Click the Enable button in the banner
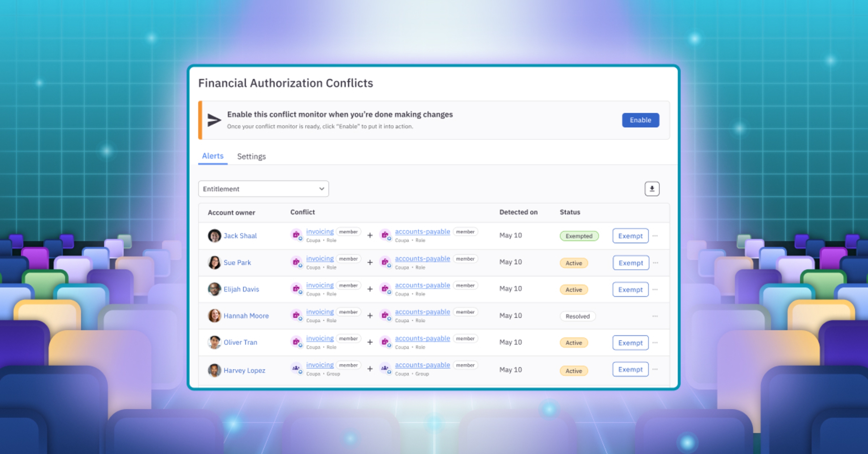Image resolution: width=868 pixels, height=454 pixels. coord(640,120)
